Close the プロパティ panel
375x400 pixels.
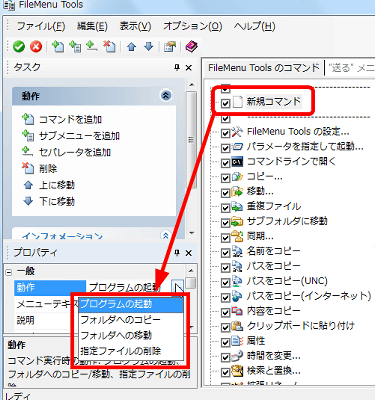189,253
